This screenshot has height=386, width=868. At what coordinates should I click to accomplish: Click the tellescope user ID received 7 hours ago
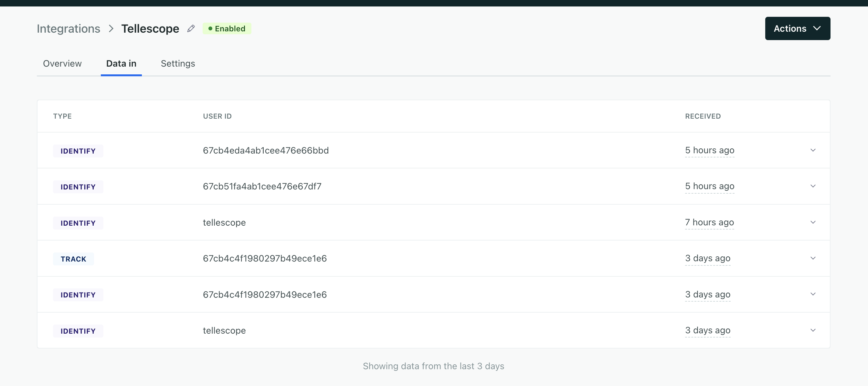(224, 222)
